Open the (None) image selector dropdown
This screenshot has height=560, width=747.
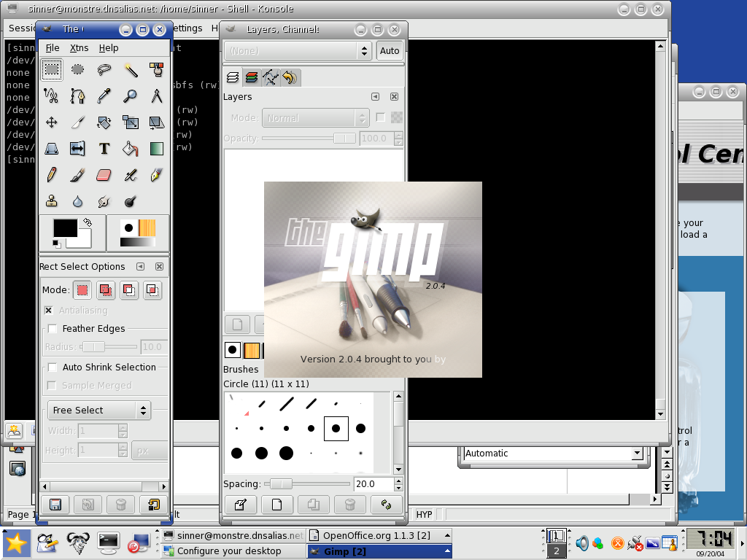(x=298, y=51)
